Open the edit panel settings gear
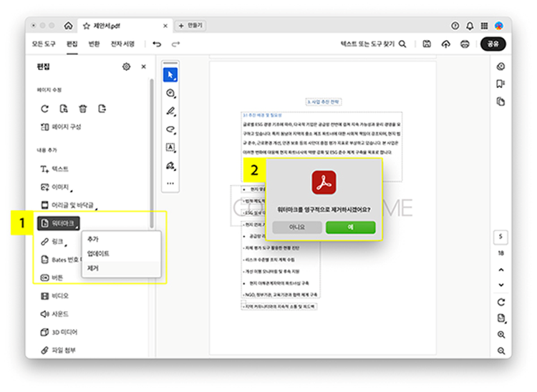This screenshot has width=537, height=392. tap(126, 67)
